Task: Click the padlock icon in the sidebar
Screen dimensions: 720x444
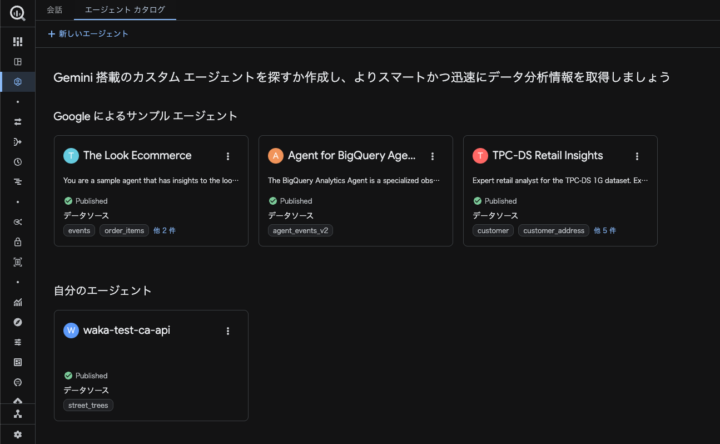Action: point(17,242)
